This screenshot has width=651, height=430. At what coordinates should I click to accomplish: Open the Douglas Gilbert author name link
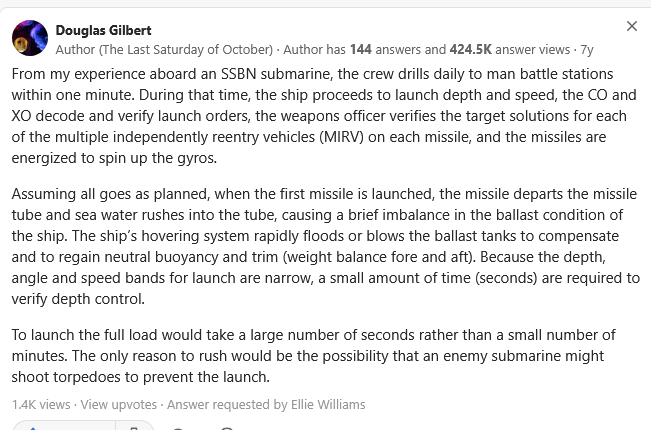tap(103, 30)
